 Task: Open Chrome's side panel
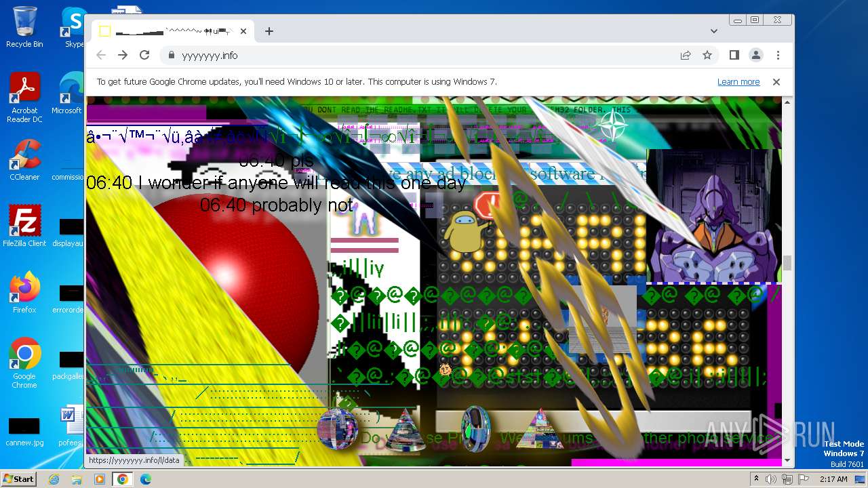pos(734,55)
